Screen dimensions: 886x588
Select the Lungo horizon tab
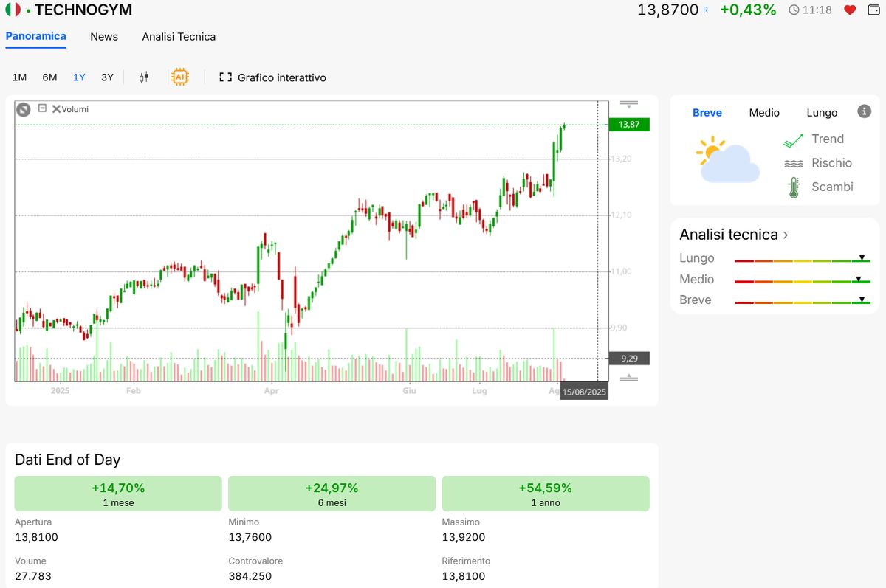pos(822,113)
